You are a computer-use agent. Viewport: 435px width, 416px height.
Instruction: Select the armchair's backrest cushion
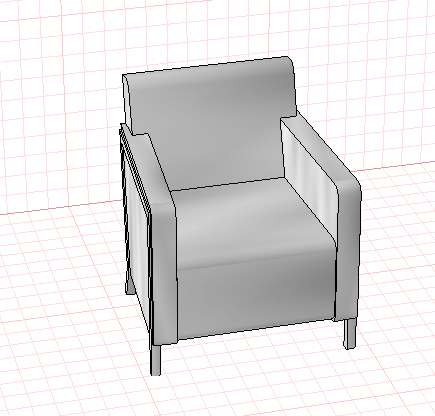213,123
